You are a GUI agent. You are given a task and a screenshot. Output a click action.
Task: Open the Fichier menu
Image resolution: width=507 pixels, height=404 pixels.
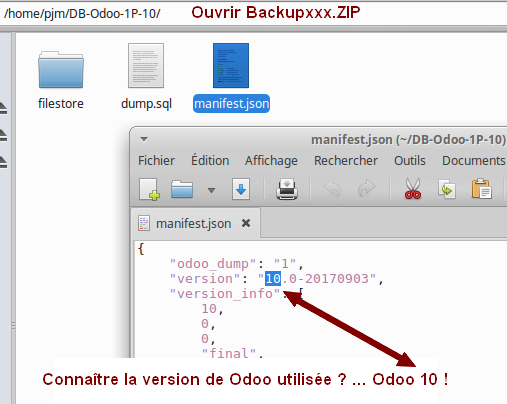[156, 161]
